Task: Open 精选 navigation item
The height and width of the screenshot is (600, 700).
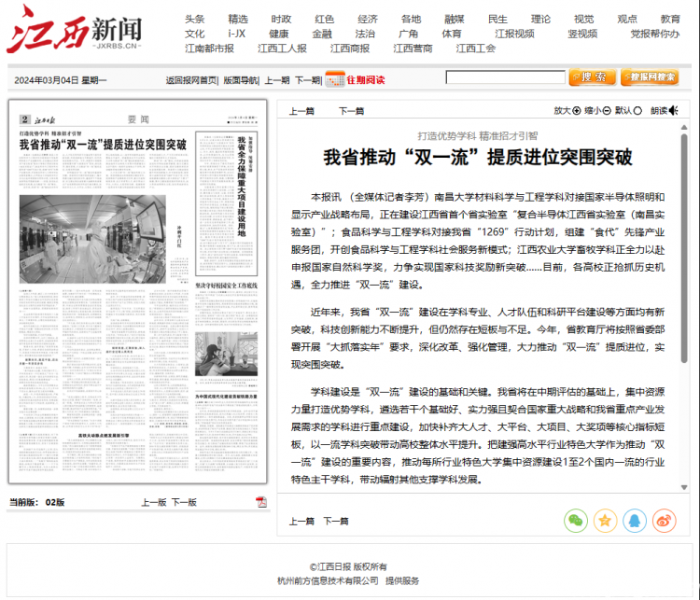Action: [x=238, y=20]
